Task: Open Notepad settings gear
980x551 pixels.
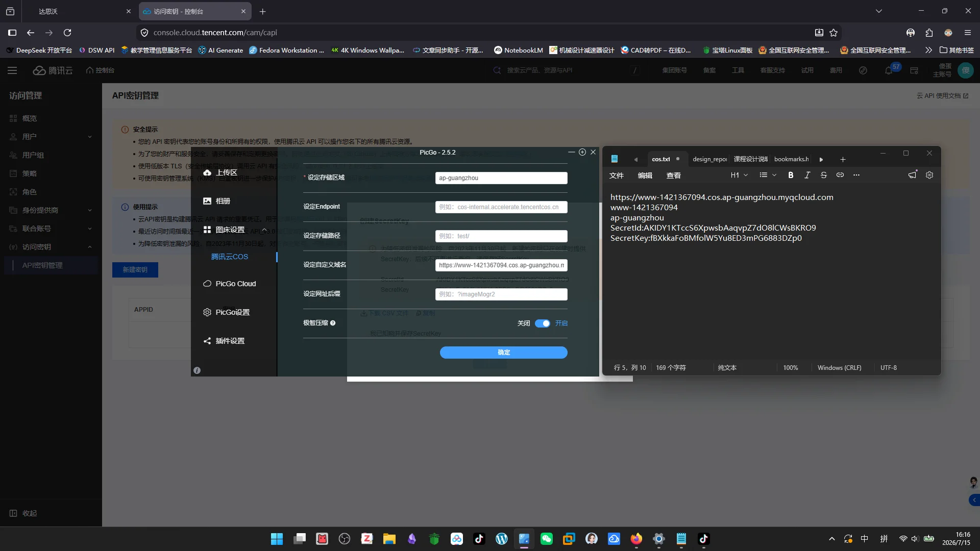Action: 929,175
